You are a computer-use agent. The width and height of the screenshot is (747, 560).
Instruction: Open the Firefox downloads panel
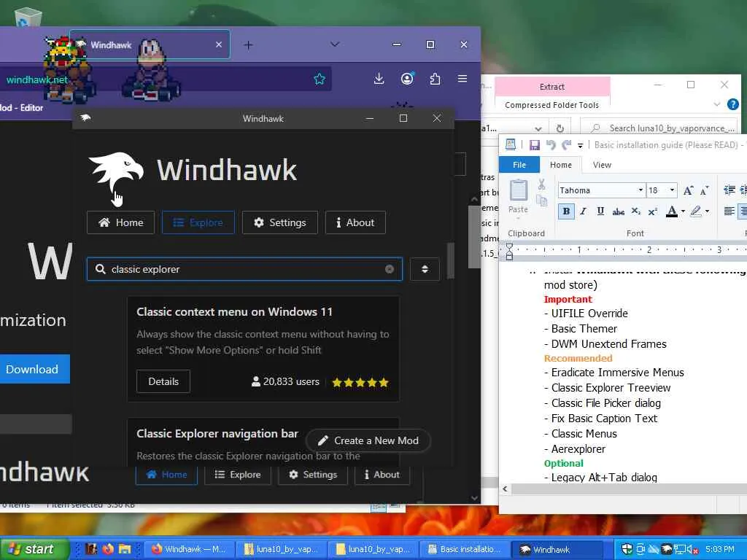(x=379, y=79)
